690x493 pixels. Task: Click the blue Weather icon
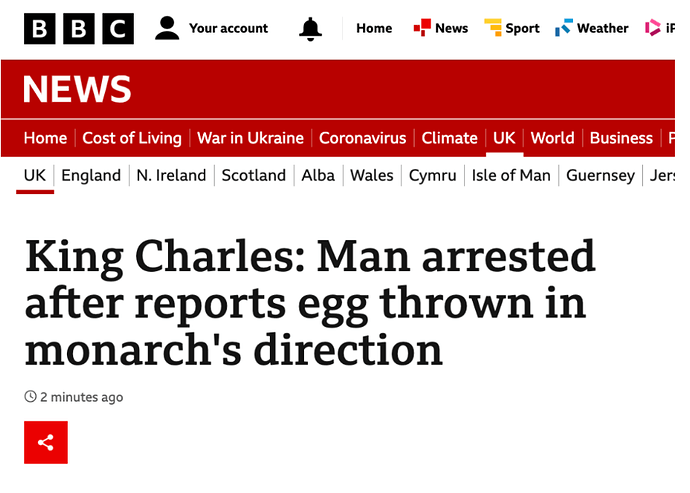click(564, 27)
